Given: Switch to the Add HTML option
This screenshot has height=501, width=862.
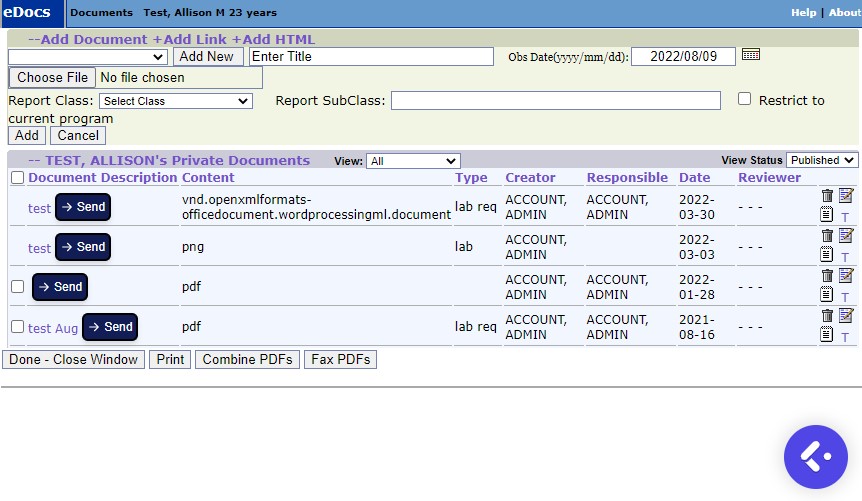Looking at the screenshot, I should tap(273, 39).
